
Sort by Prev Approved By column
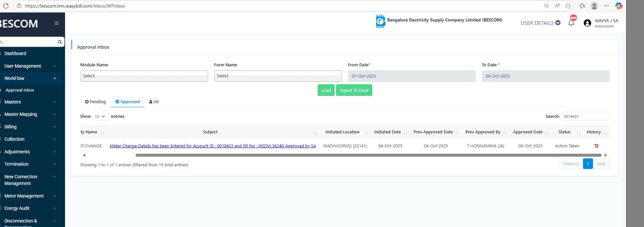pos(505,133)
